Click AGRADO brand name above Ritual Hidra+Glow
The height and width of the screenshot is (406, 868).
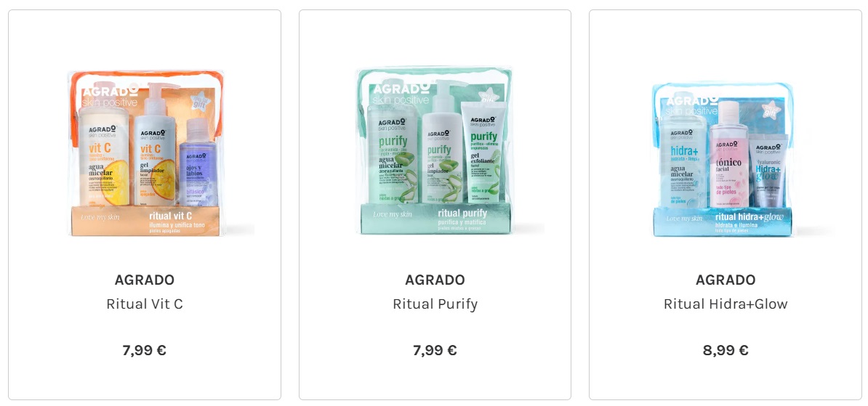(x=726, y=280)
